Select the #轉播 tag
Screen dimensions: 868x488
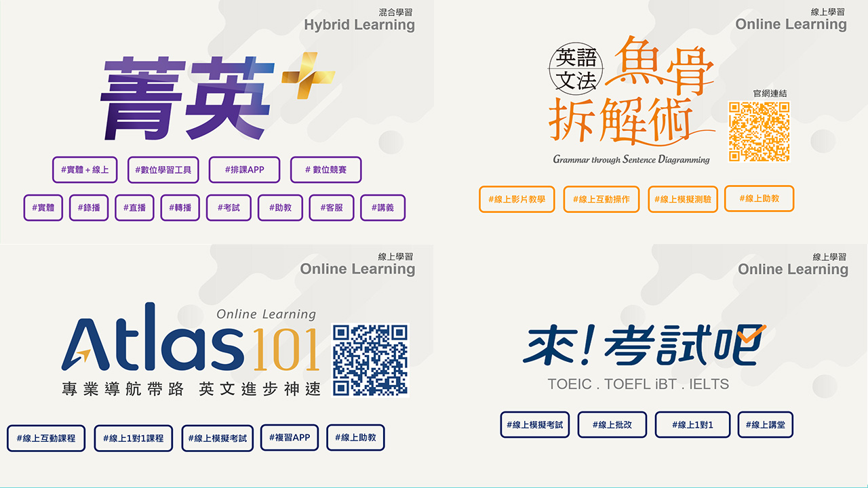click(x=180, y=208)
